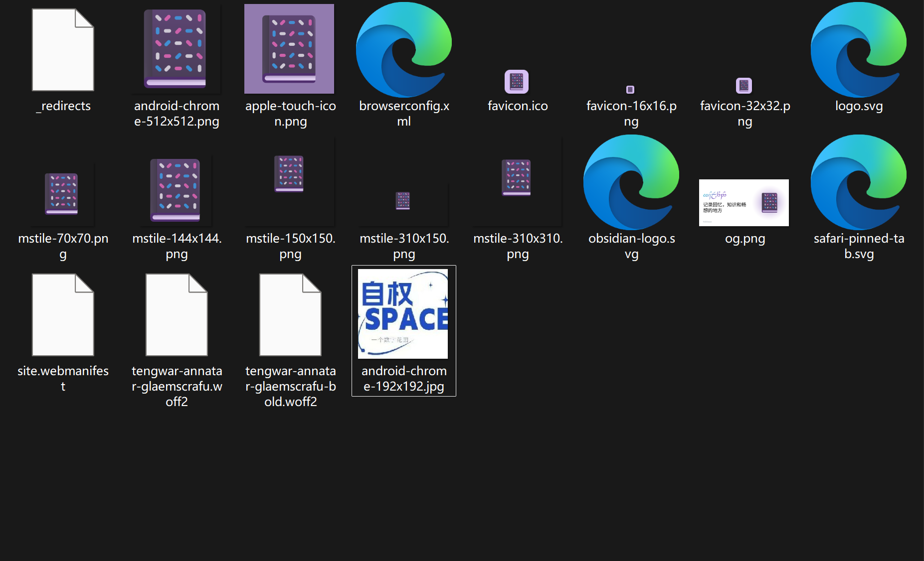Select favicon-32x32.png file

click(744, 86)
